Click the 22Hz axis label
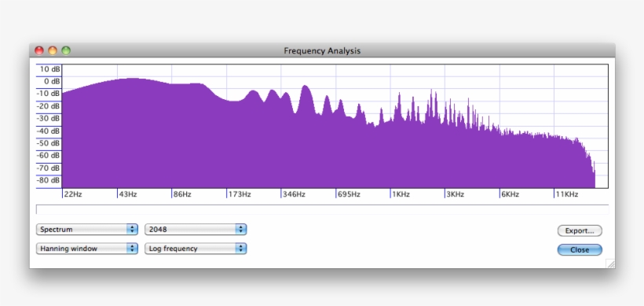 (73, 194)
